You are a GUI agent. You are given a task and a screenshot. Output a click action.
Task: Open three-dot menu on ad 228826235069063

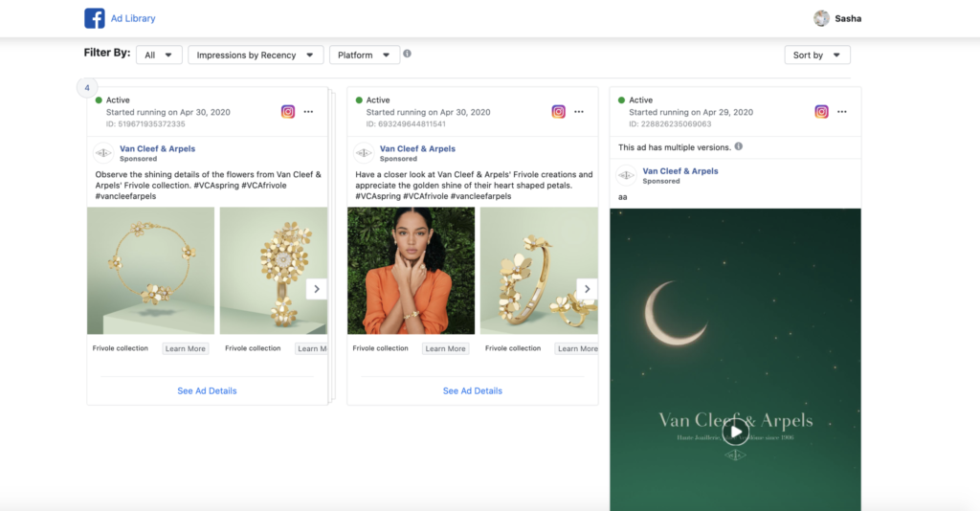pyautogui.click(x=842, y=112)
